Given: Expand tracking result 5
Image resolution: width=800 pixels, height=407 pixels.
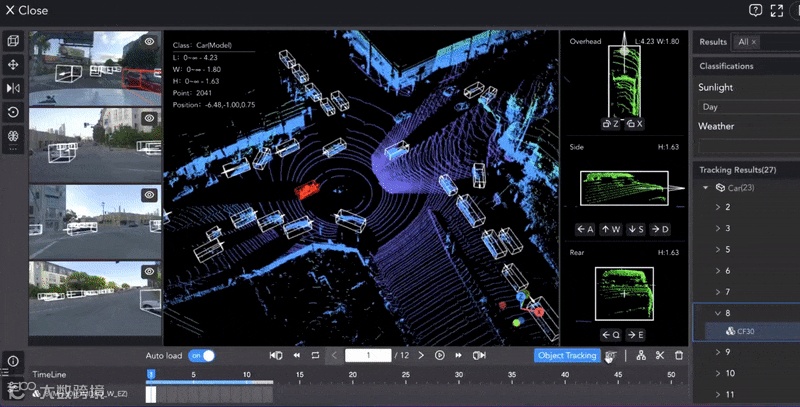Looking at the screenshot, I should [x=718, y=249].
